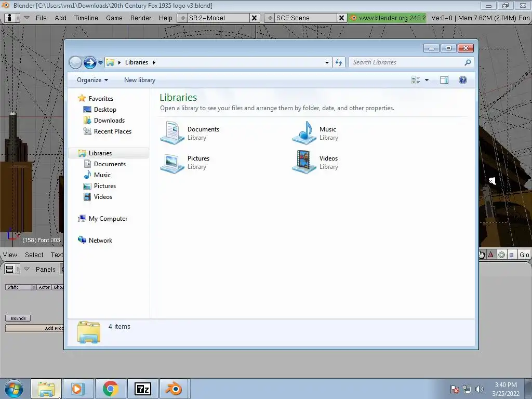Screen dimensions: 532x399
Task: Open the Documents library icon in main pane
Action: pos(172,133)
